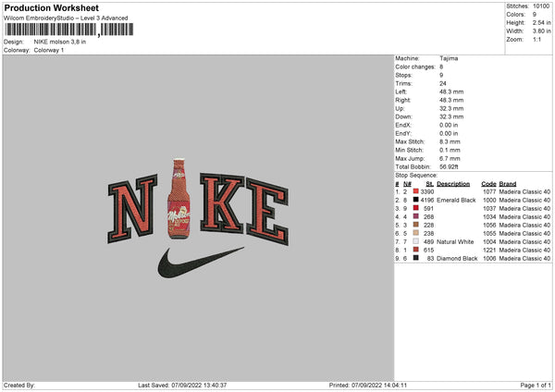Click the beer bottle in the design
This screenshot has width=555, height=392.
[179, 199]
